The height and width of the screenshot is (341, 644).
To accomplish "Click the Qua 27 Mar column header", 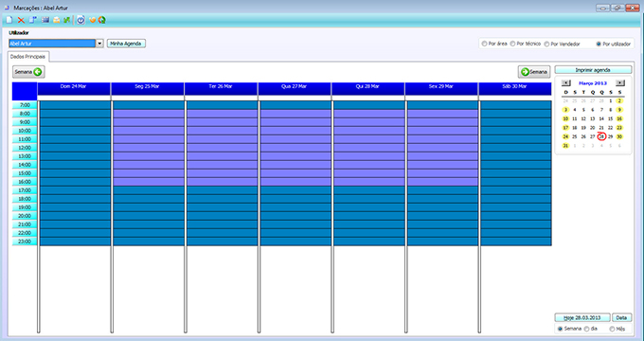I will click(295, 89).
